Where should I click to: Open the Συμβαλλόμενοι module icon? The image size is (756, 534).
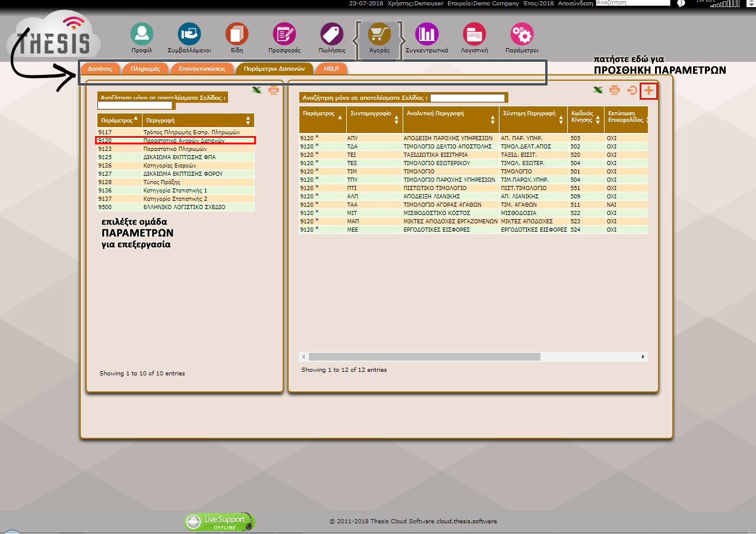click(189, 35)
